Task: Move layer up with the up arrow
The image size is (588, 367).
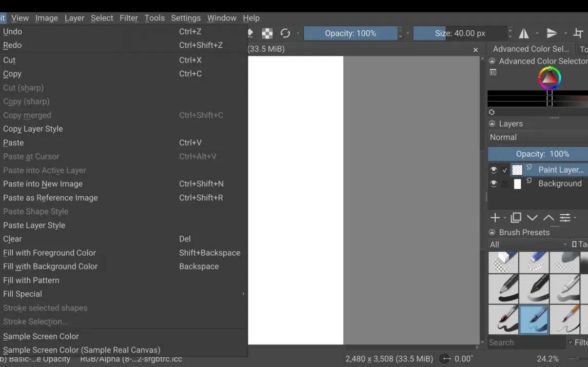Action: tap(548, 218)
